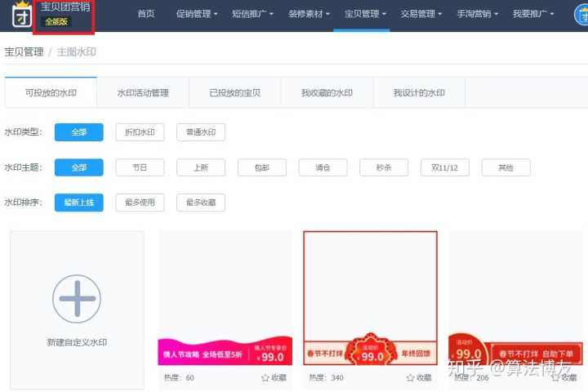Select the pink 情人节攻略 watermark thumbnail
Viewport: 588px width, 392px height.
click(225, 298)
